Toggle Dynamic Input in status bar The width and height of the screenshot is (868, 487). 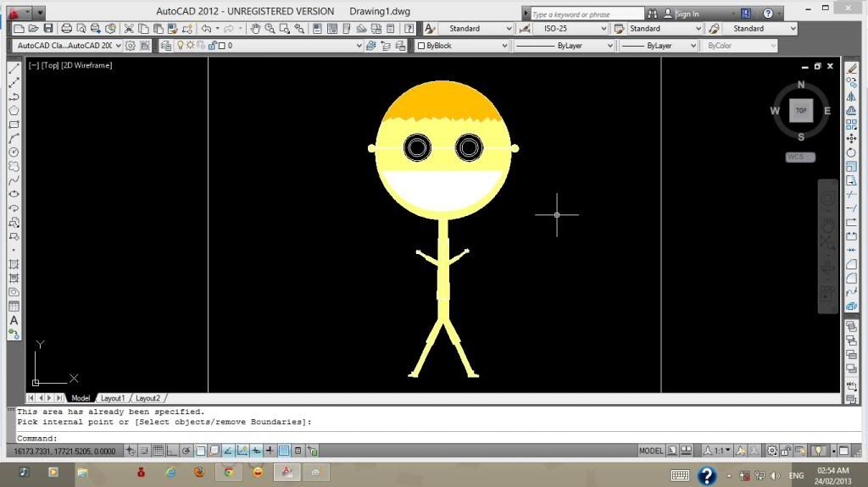pos(256,451)
